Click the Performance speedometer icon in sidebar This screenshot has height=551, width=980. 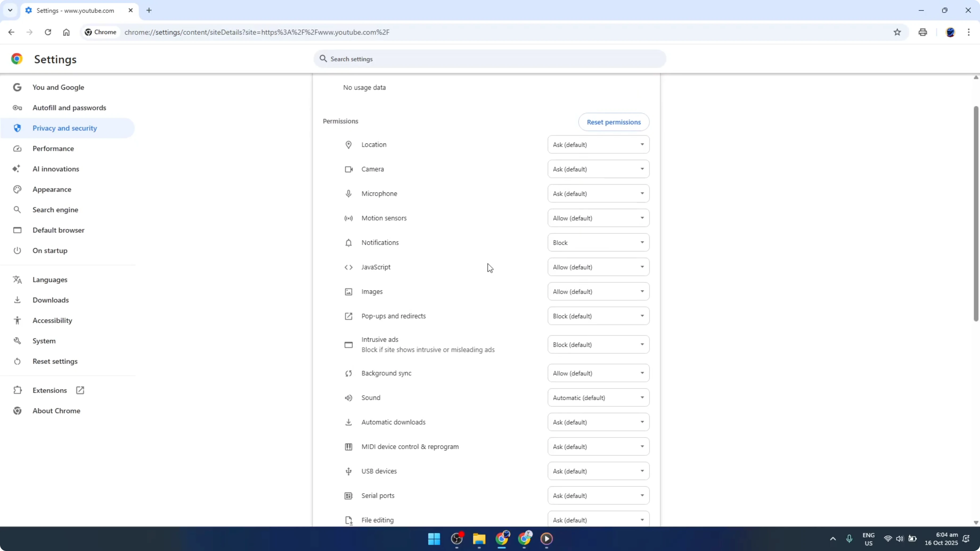tap(17, 148)
